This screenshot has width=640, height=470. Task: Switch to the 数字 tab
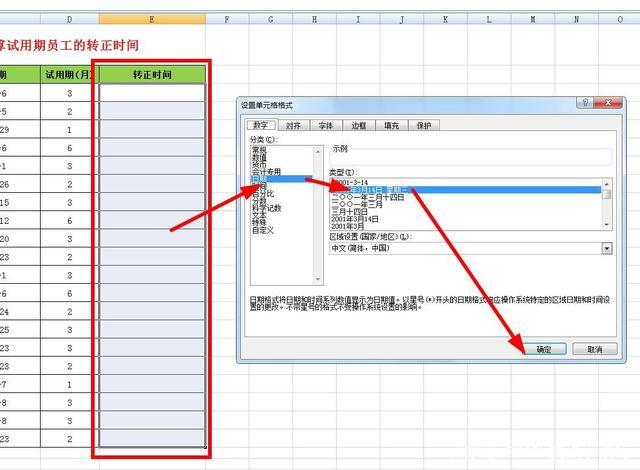click(x=261, y=125)
